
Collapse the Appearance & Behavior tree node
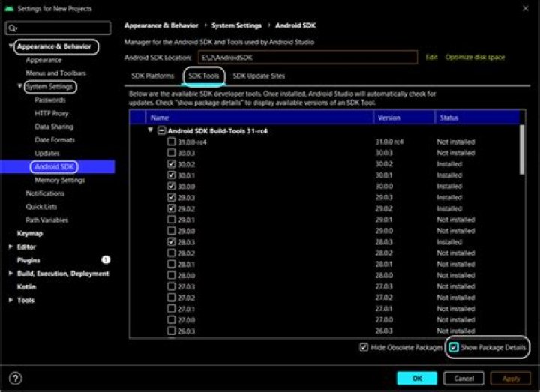(10, 46)
